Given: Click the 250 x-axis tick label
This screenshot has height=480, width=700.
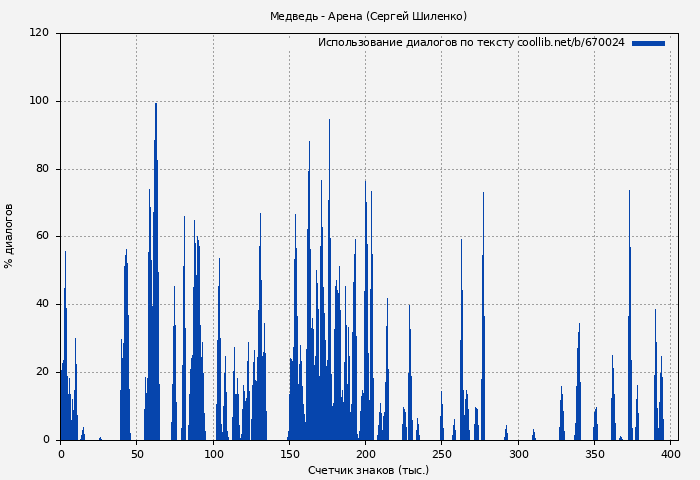Looking at the screenshot, I should pos(442,453).
